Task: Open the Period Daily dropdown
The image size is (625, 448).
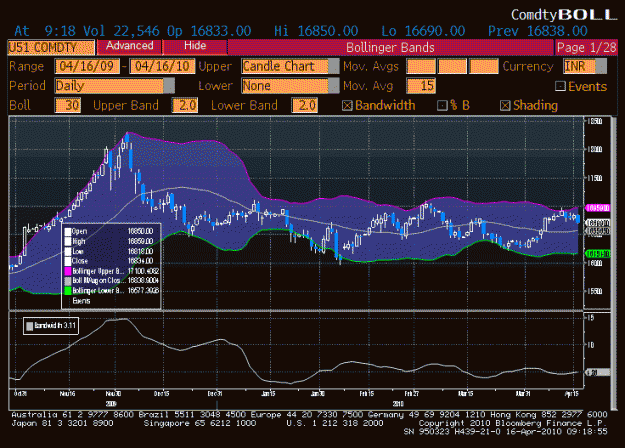Action: pos(114,86)
